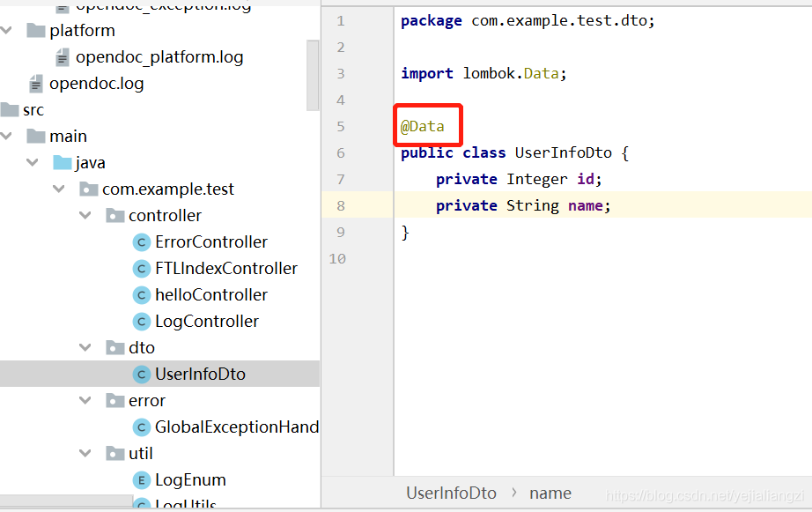Image resolution: width=812 pixels, height=512 pixels.
Task: Click line number 1 in gutter
Action: pyautogui.click(x=341, y=21)
